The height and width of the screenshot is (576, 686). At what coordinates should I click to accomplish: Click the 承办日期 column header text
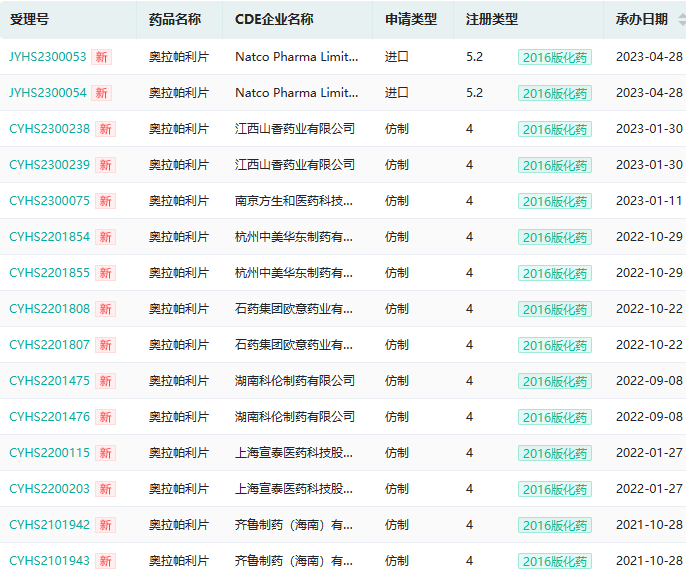point(642,19)
